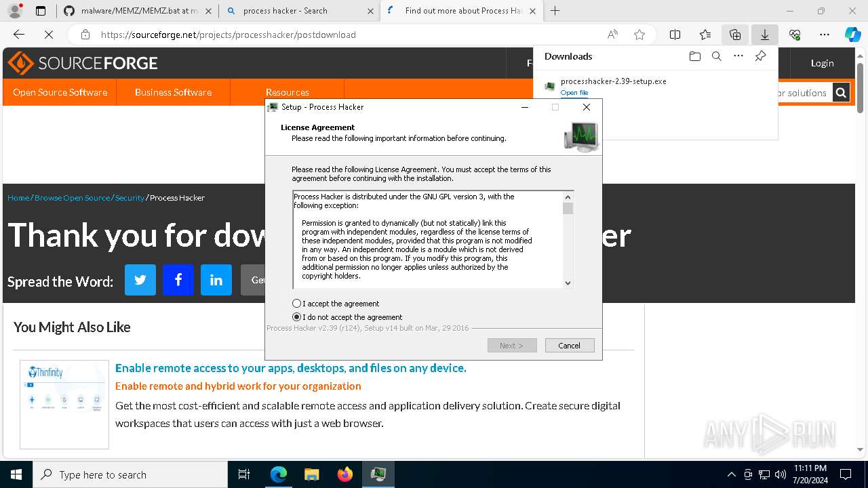
Task: Search downloads with magnifier icon
Action: 716,56
